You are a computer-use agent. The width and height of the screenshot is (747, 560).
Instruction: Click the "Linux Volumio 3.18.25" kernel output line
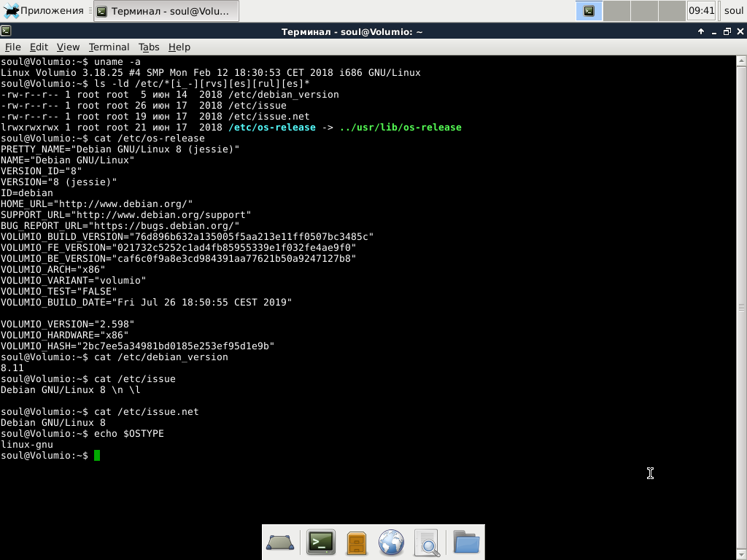point(211,72)
